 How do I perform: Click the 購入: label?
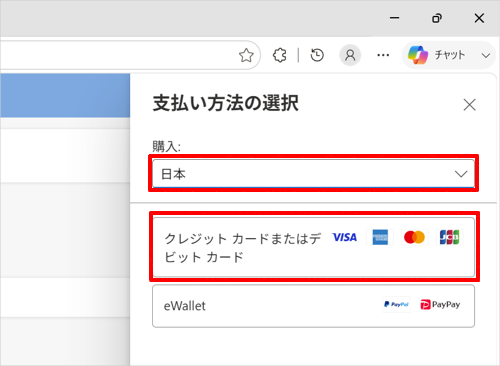tap(166, 146)
